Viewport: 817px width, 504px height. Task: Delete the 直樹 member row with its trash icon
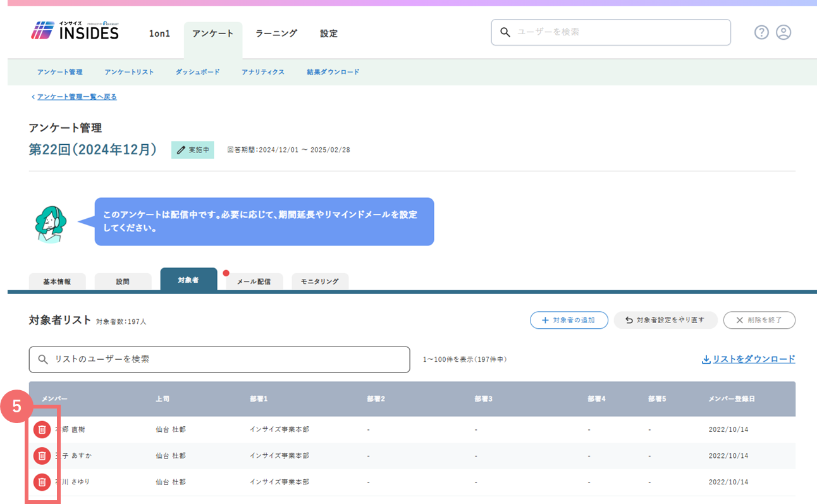pyautogui.click(x=42, y=429)
